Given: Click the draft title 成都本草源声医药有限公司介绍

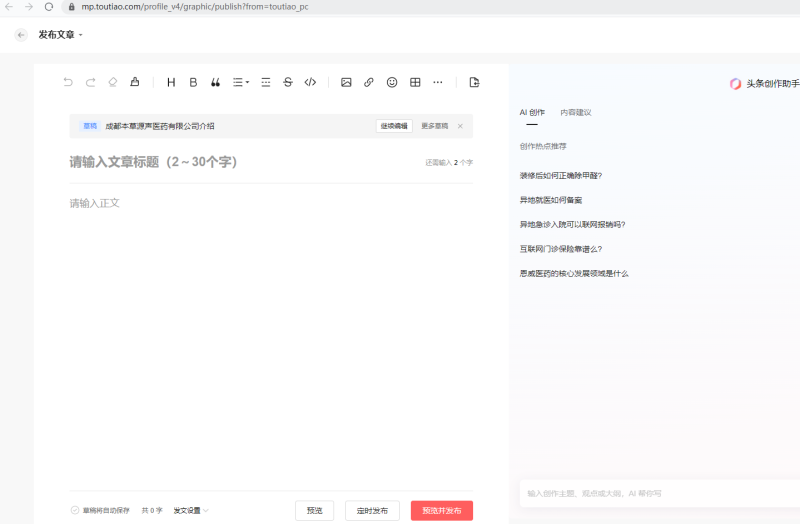Looking at the screenshot, I should 160,126.
